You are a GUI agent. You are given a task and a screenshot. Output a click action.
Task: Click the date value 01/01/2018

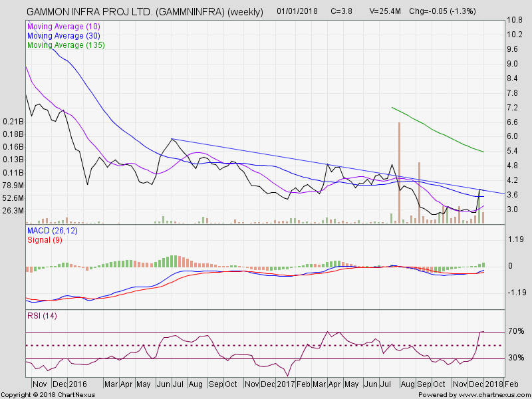(297, 11)
